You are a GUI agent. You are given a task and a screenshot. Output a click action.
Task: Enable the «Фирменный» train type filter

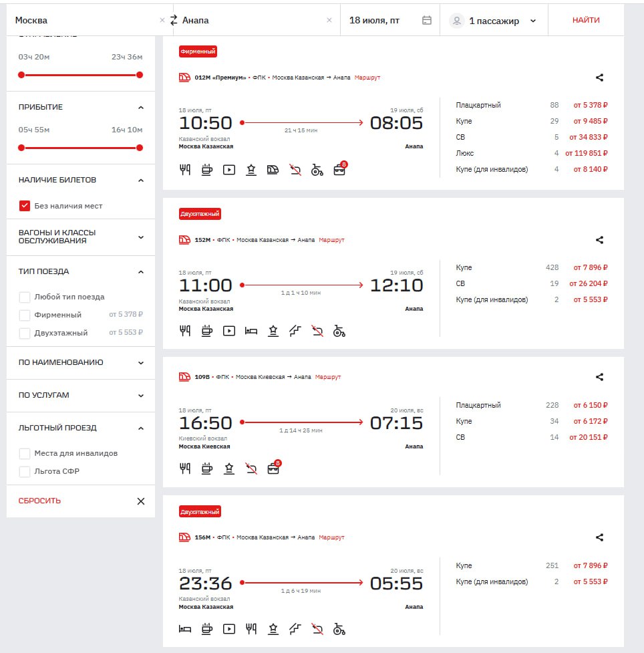(25, 315)
